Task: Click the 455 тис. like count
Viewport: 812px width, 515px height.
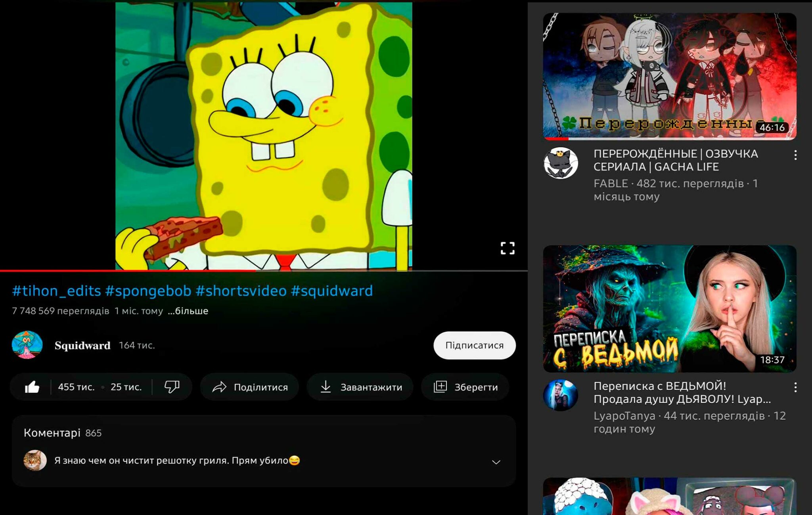Action: tap(76, 387)
